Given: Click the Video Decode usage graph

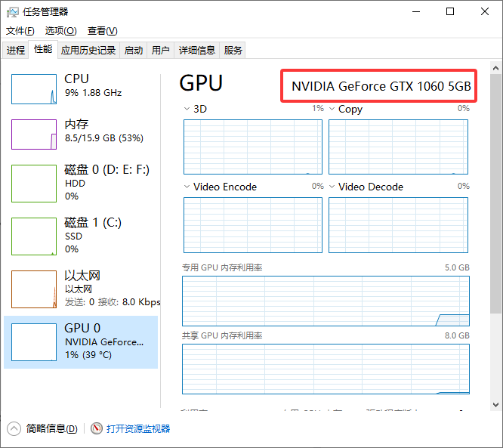Looking at the screenshot, I should (398, 225).
